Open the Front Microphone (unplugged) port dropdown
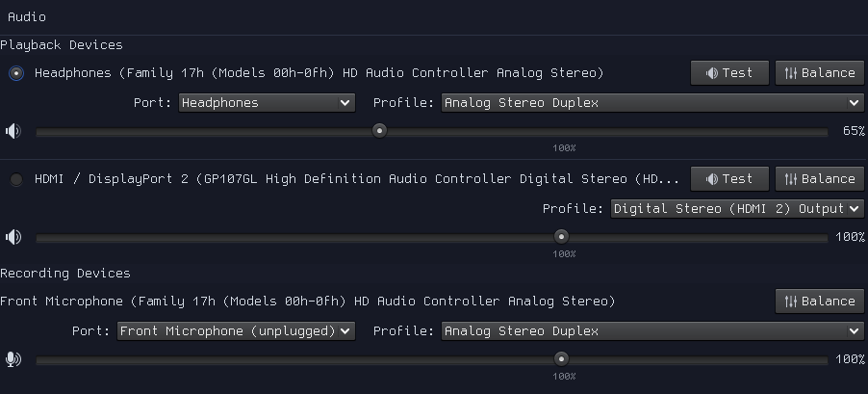 (x=236, y=331)
